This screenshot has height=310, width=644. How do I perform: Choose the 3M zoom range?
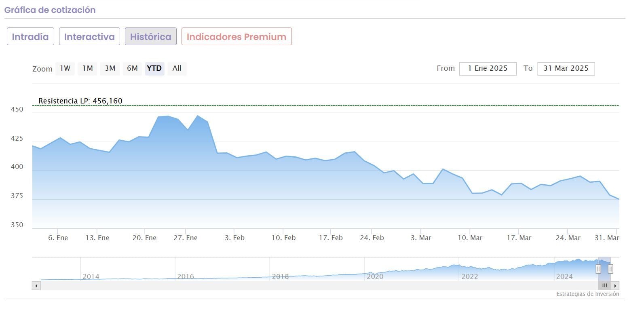110,68
